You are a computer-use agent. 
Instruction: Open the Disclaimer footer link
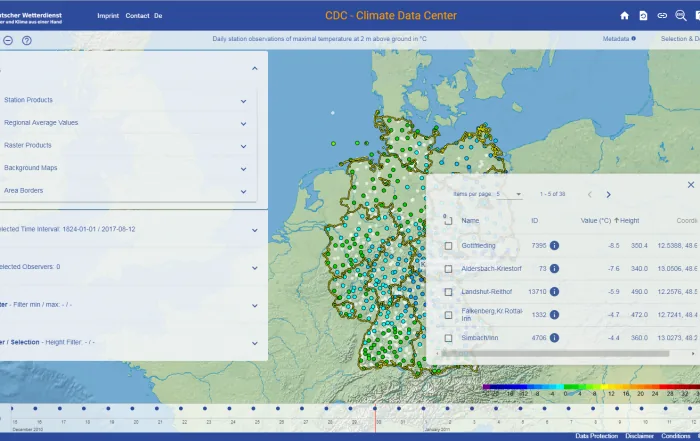639,436
